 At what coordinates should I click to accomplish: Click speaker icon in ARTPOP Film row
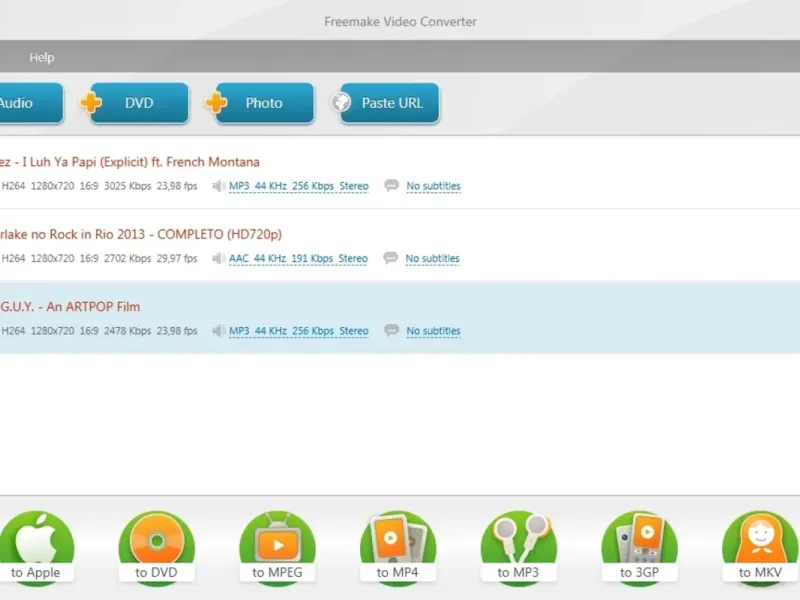[218, 331]
